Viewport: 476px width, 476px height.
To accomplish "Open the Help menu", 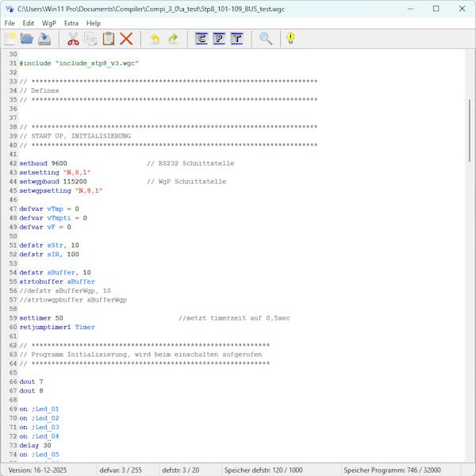I will tap(94, 23).
